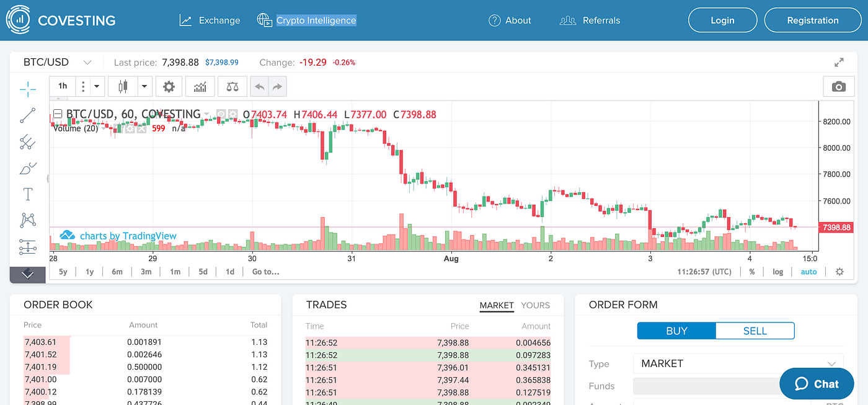Open candlestick chart style selector
The height and width of the screenshot is (405, 868).
coord(122,87)
